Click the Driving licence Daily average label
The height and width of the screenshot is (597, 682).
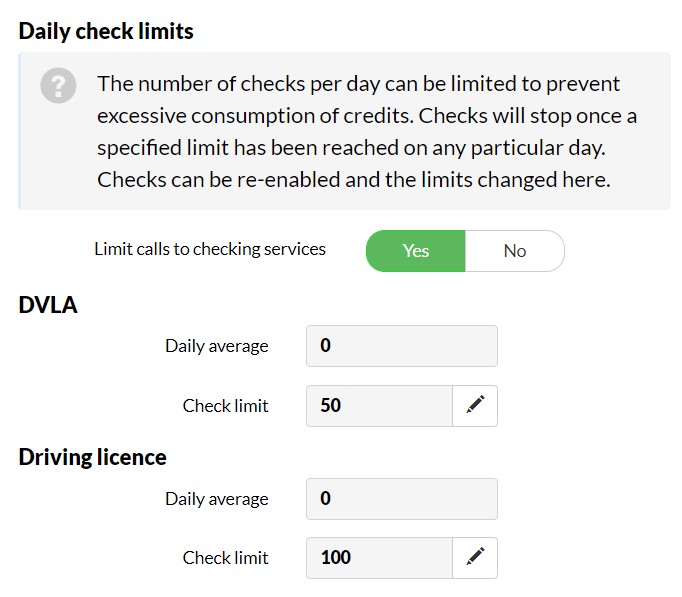coord(217,500)
